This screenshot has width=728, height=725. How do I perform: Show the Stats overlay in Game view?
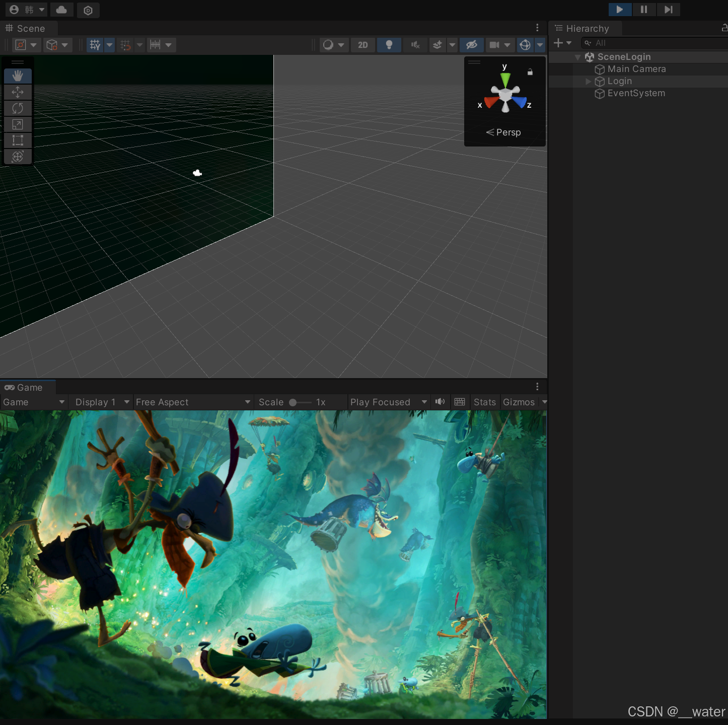pos(485,402)
